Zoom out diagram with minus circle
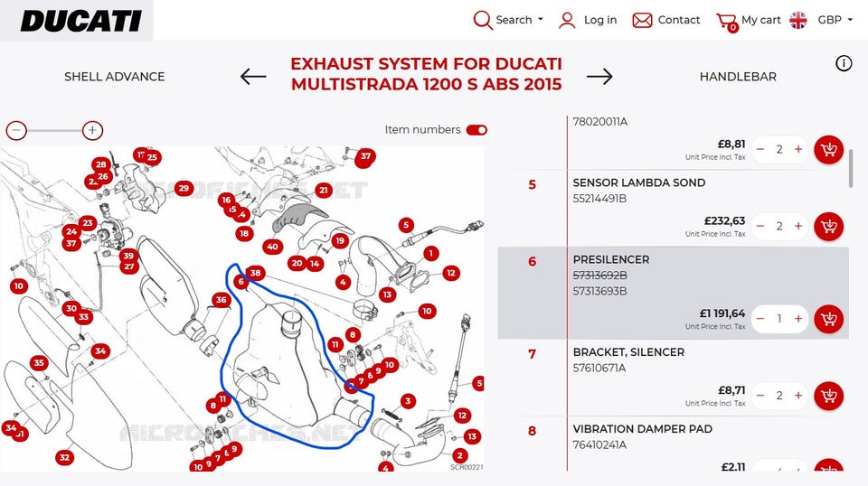 tap(16, 130)
